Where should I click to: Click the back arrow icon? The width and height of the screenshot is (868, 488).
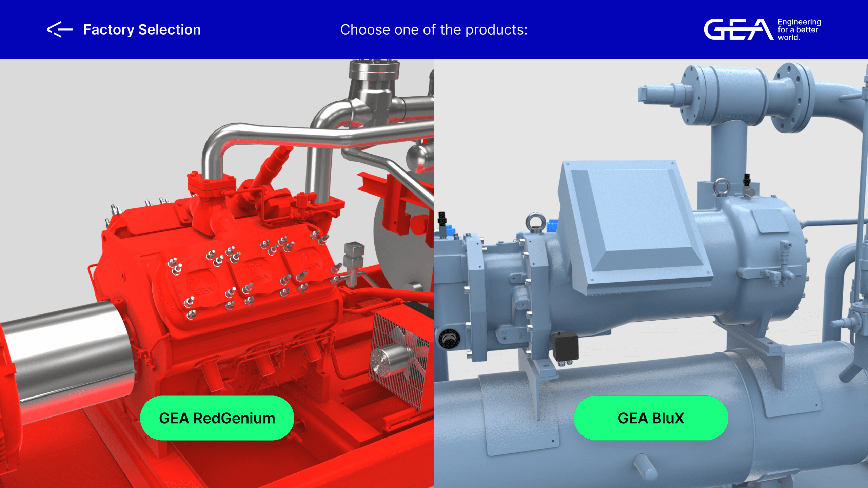60,29
